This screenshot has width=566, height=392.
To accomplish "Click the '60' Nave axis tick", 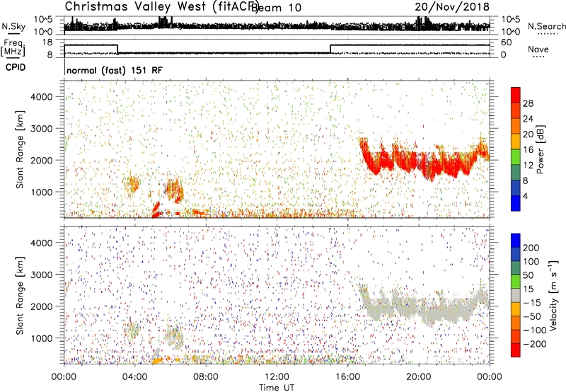I will [x=507, y=42].
